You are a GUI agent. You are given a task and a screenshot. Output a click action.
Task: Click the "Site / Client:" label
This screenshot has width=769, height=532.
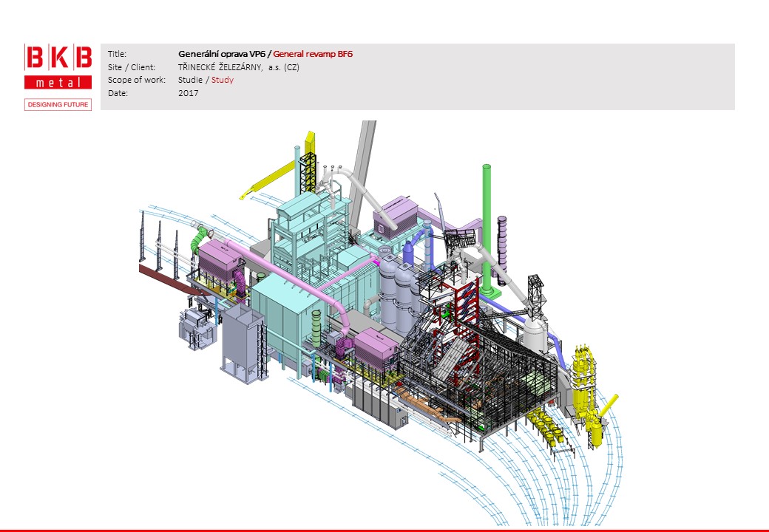pos(132,67)
